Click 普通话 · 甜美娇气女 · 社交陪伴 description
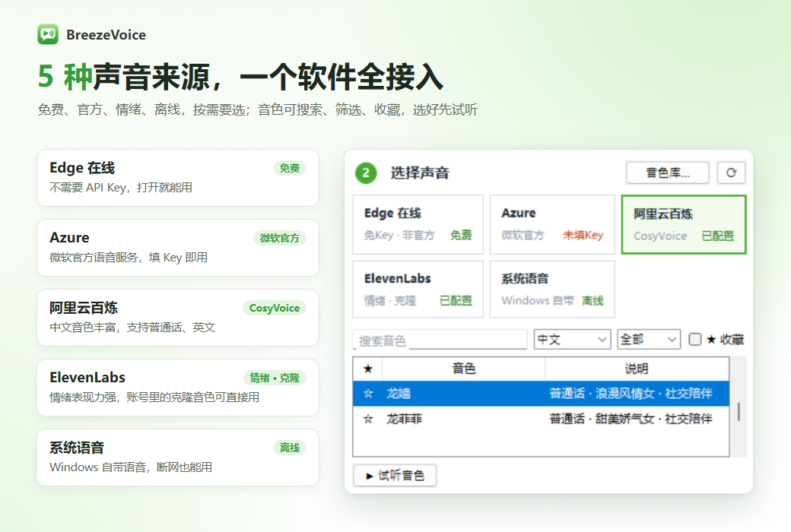The image size is (791, 532). click(631, 419)
